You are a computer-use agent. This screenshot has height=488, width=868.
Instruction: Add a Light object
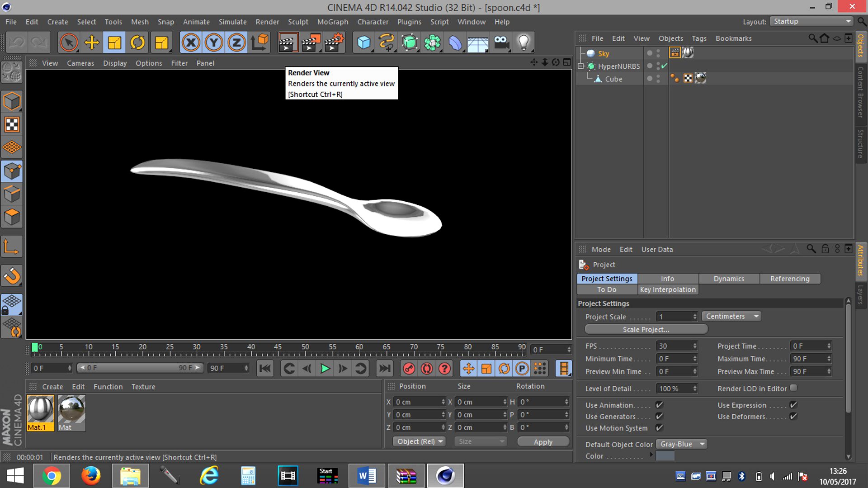(x=524, y=43)
